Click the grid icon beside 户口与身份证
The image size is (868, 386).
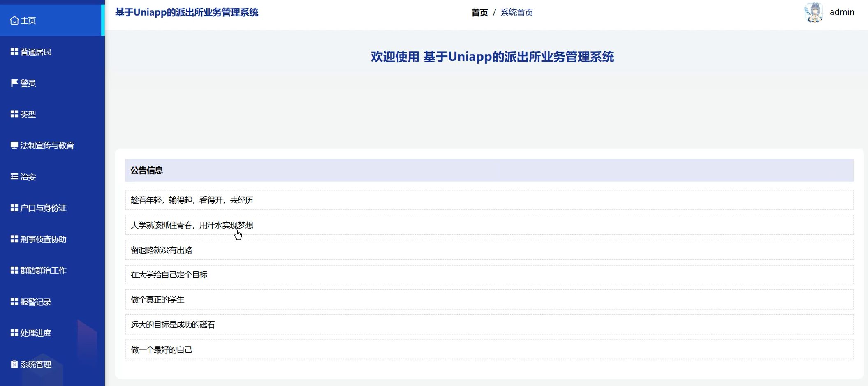pyautogui.click(x=14, y=208)
